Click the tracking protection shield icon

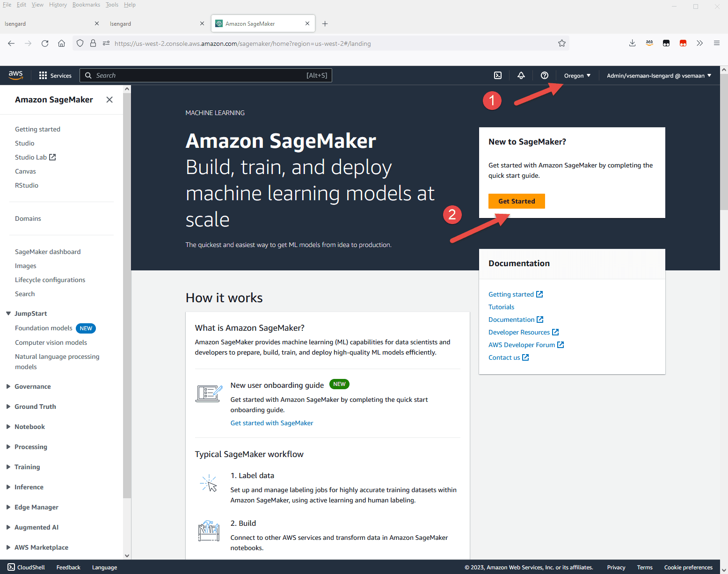point(80,44)
